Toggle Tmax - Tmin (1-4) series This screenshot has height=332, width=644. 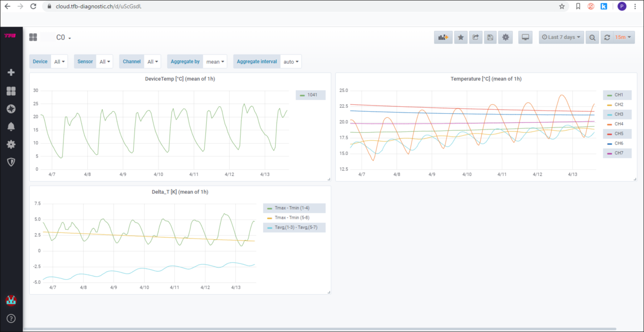(292, 208)
